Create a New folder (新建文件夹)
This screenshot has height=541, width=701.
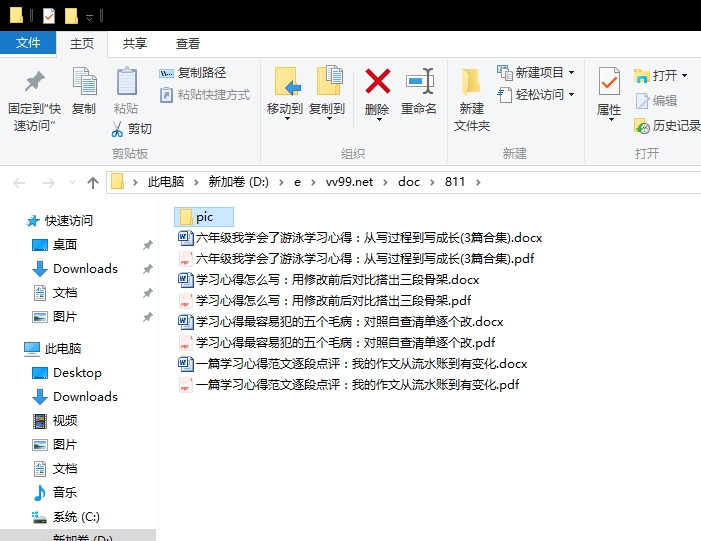tap(472, 100)
